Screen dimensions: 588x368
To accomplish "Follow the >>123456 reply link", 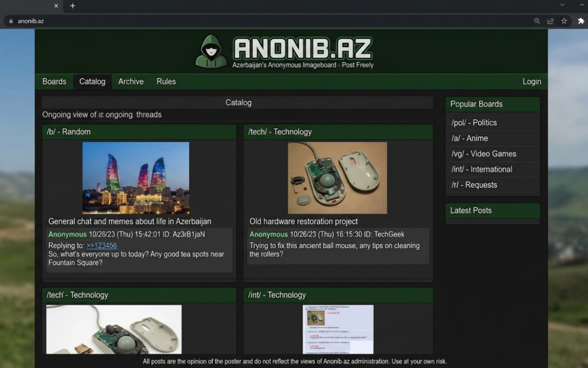I will point(101,246).
